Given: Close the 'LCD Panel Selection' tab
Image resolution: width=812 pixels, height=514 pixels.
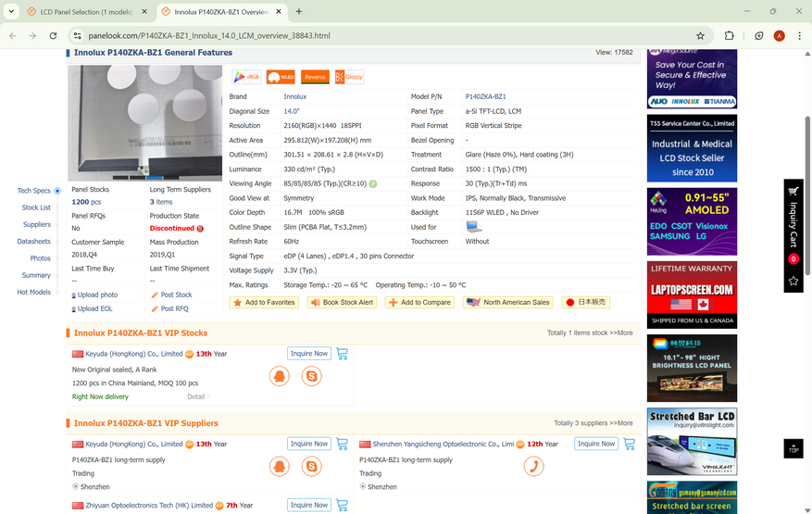Looking at the screenshot, I should pyautogui.click(x=144, y=11).
